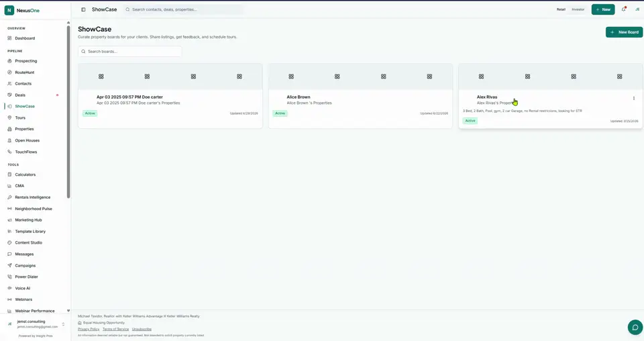644x341 pixels.
Task: Click the Voice AI sidebar icon
Action: (9, 288)
